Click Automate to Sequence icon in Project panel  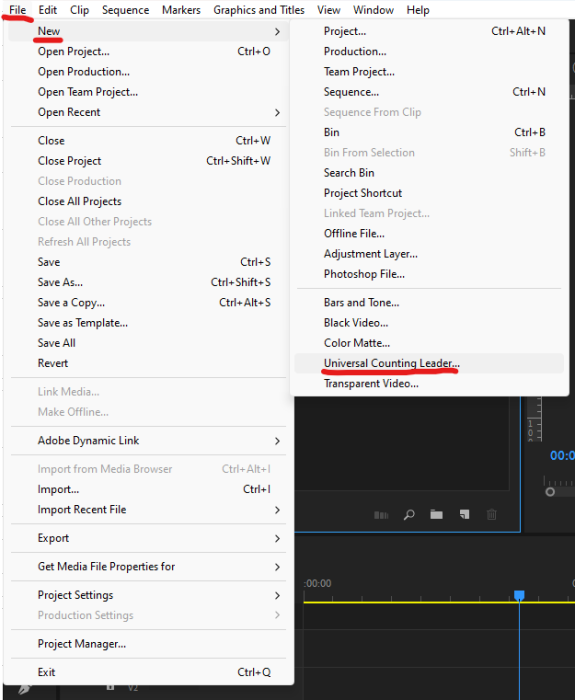pyautogui.click(x=381, y=515)
